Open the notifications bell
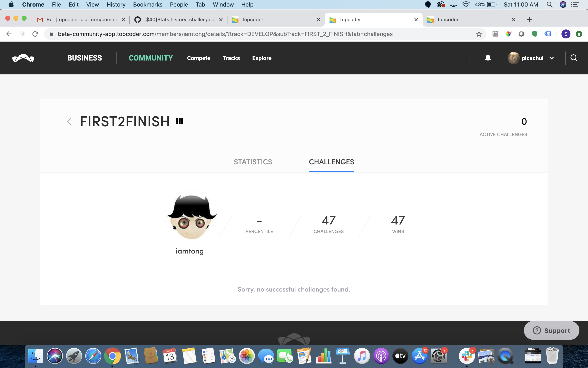Viewport: 588px width, 368px height. (488, 58)
